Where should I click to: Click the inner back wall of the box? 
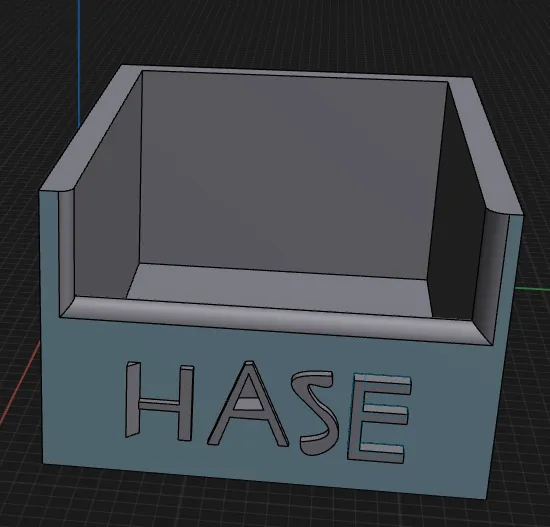[288, 175]
